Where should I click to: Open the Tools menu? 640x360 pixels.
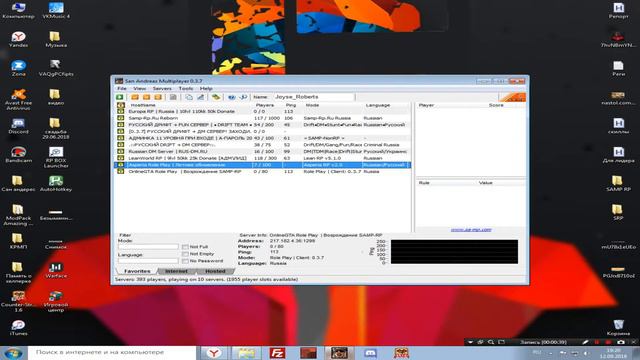coord(186,89)
